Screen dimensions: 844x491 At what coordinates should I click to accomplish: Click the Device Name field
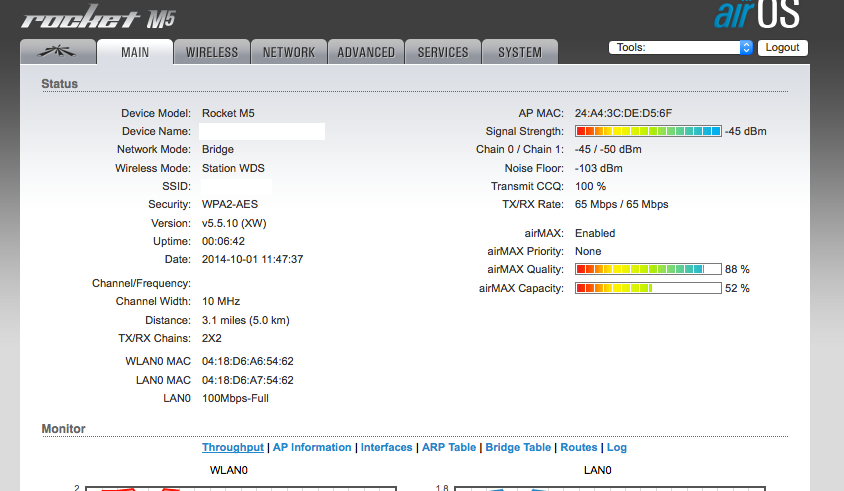pyautogui.click(x=262, y=131)
